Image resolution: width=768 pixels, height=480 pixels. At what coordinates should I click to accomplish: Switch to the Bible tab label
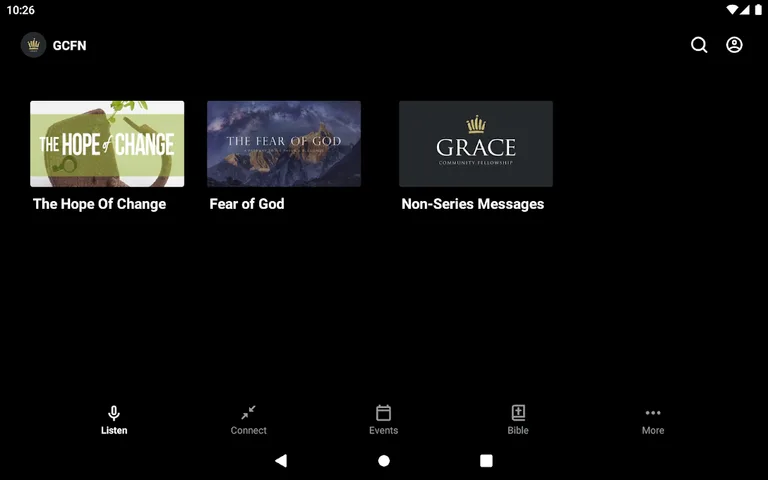pos(518,431)
